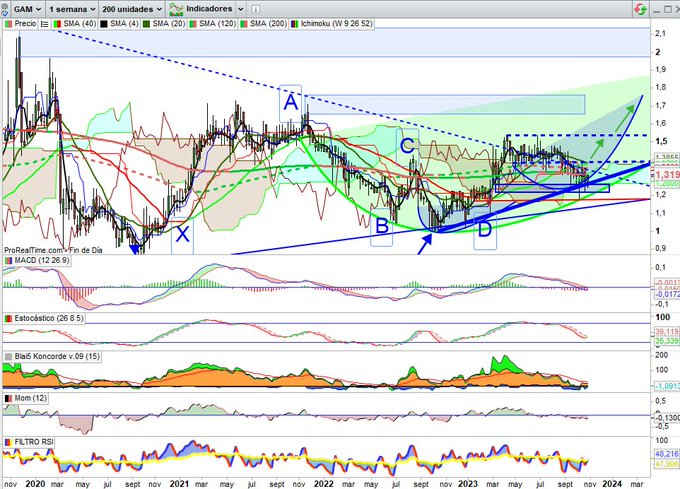Click the current price label 1,319

pos(667,175)
